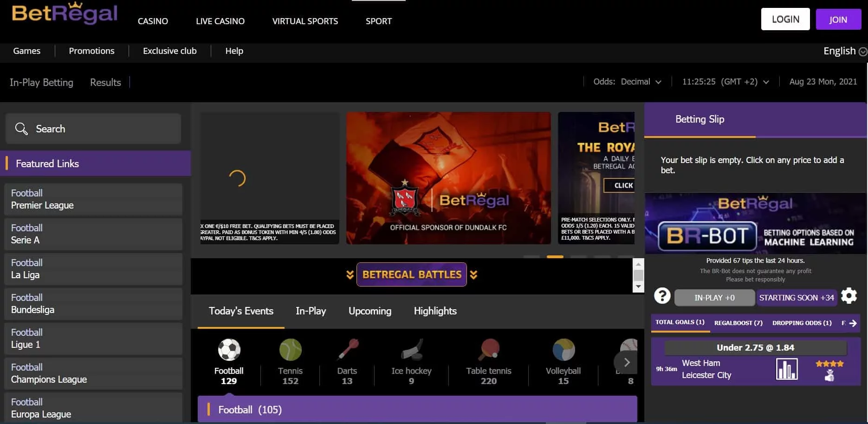Screen dimensions: 868x424
Task: Open the SPORT section
Action: point(379,21)
